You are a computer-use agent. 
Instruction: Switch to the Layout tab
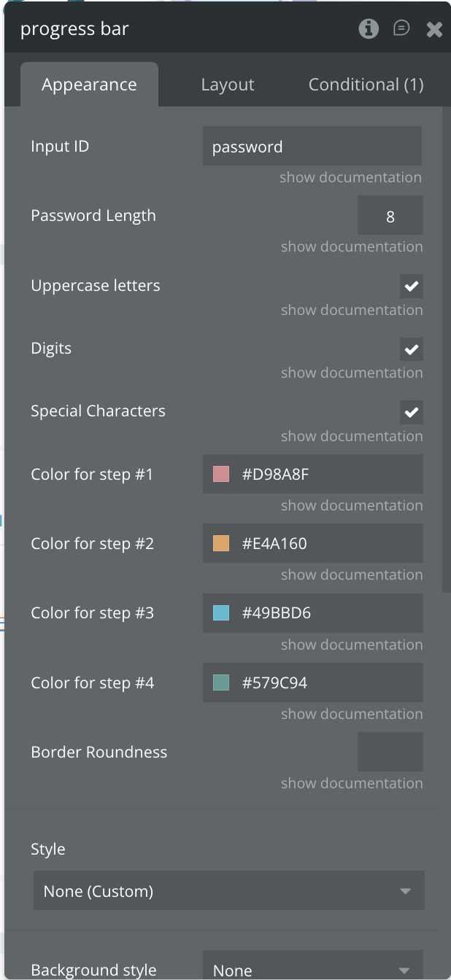228,85
